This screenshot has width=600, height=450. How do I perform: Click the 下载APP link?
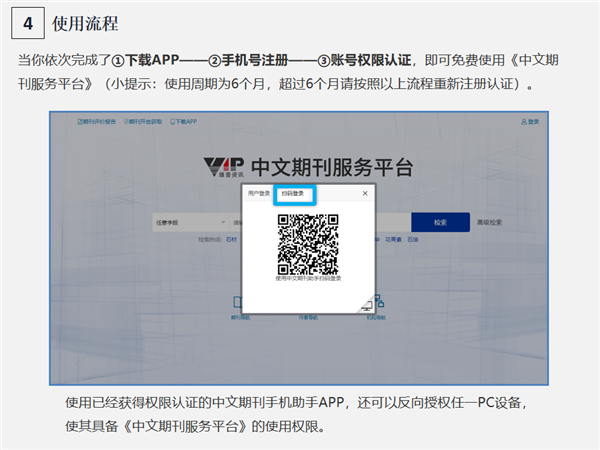pyautogui.click(x=184, y=122)
